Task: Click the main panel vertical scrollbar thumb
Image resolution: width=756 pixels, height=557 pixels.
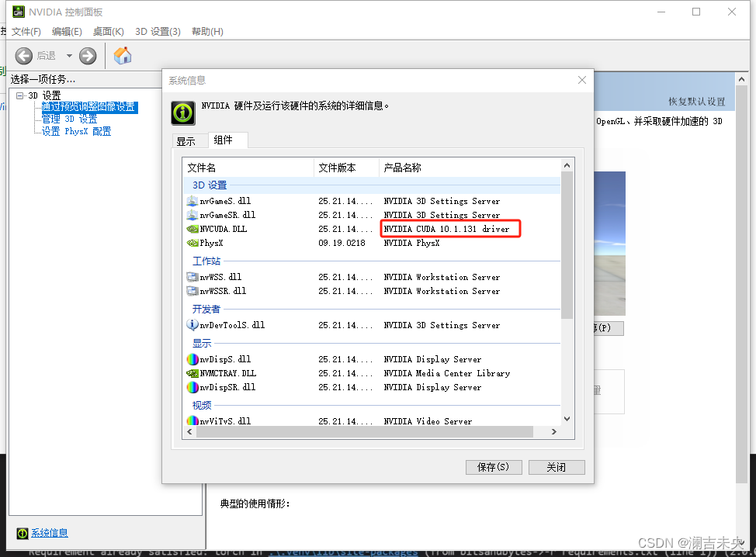Action: pyautogui.click(x=741, y=284)
